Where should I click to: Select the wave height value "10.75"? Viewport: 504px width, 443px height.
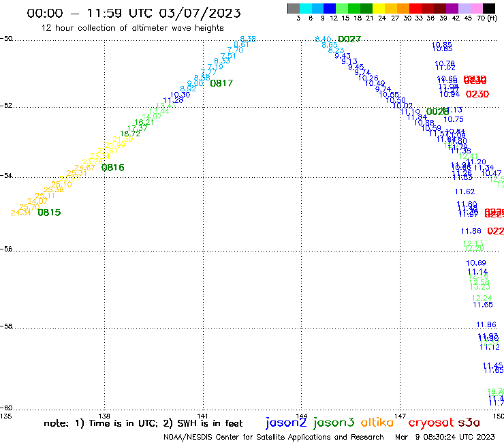click(454, 119)
